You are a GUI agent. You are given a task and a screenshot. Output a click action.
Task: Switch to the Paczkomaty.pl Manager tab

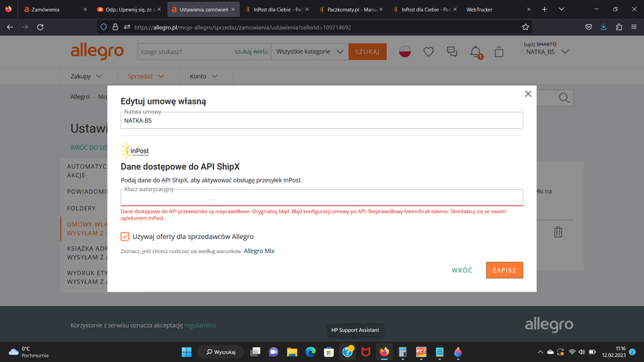click(x=351, y=9)
